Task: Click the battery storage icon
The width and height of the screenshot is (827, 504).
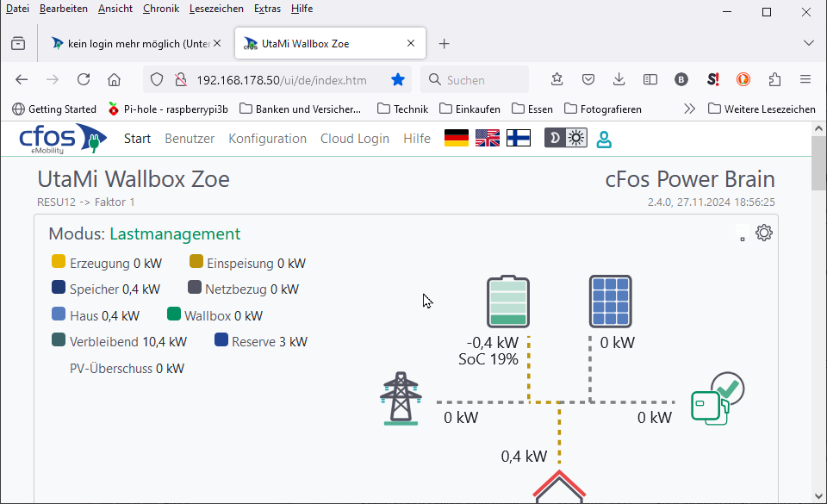Action: coord(508,302)
